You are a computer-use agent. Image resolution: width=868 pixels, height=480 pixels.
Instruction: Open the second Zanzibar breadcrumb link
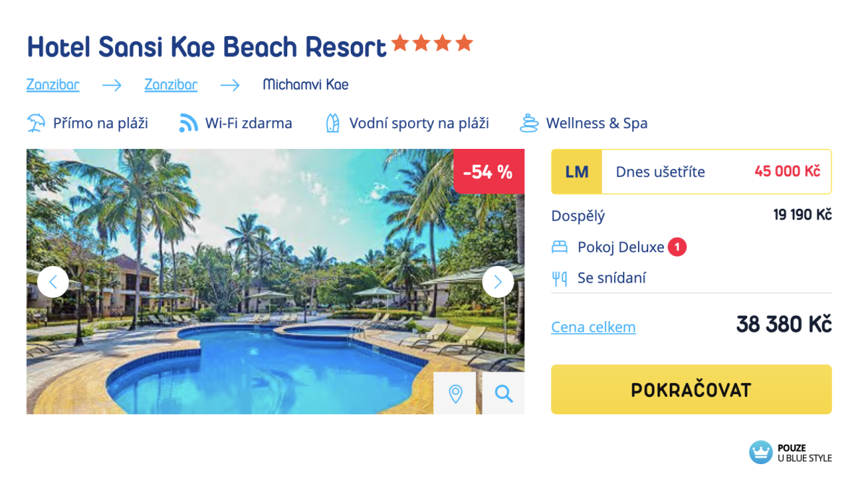click(x=171, y=85)
